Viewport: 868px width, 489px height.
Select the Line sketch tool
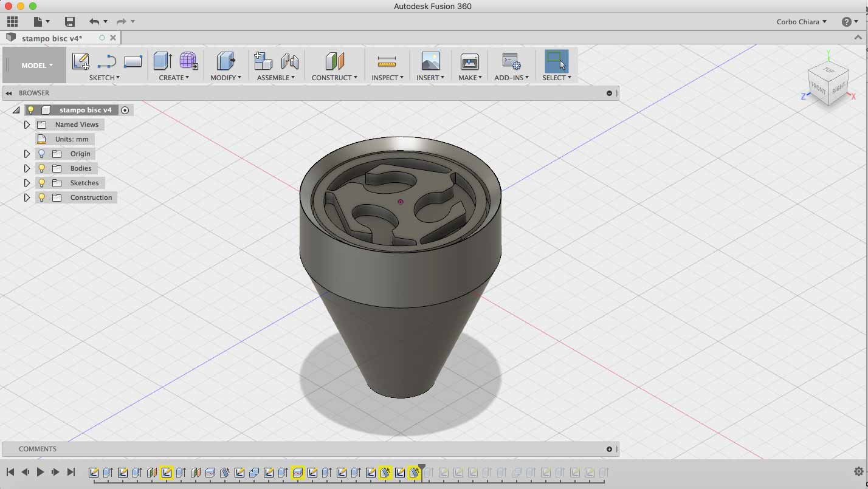click(107, 61)
